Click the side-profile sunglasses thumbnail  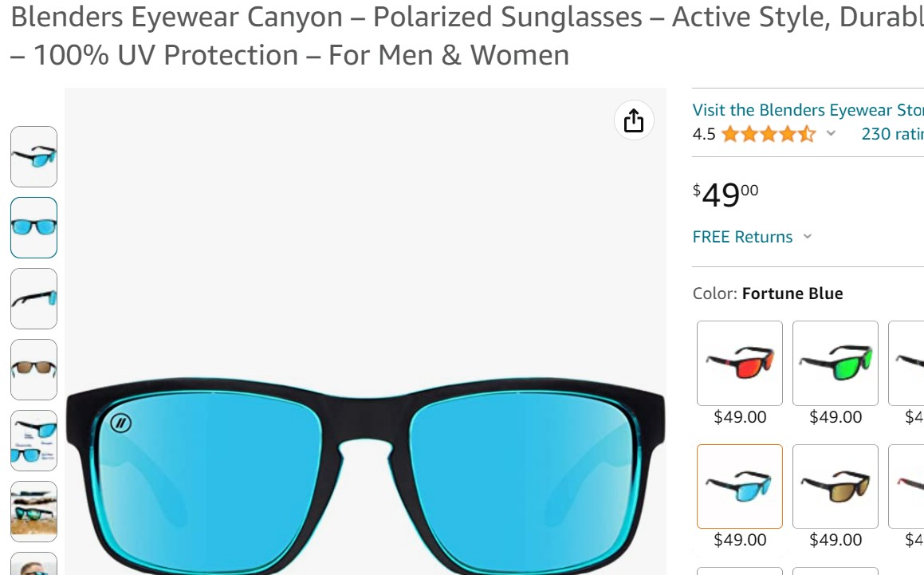tap(33, 298)
